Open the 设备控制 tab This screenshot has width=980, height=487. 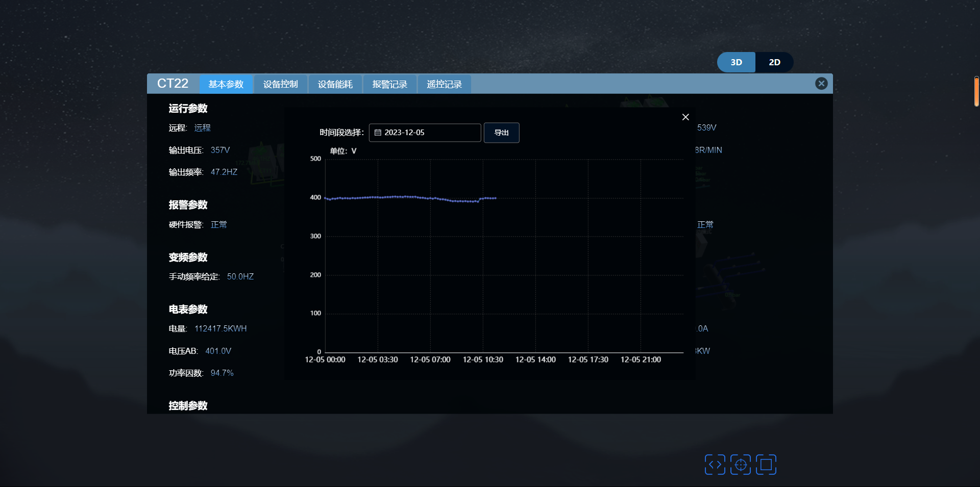(280, 84)
